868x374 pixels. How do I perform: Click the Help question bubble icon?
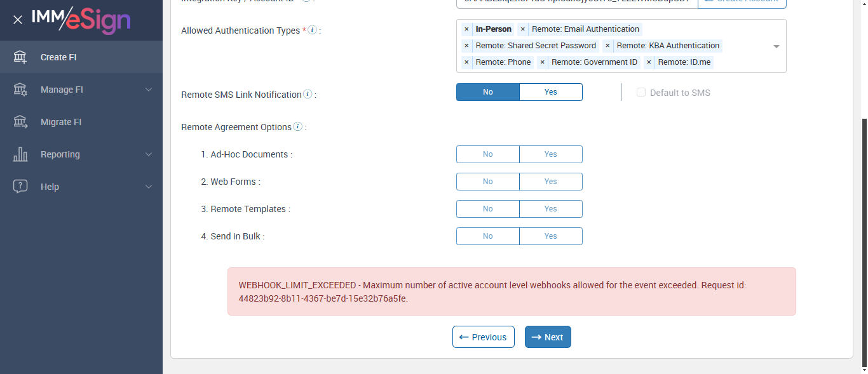20,187
